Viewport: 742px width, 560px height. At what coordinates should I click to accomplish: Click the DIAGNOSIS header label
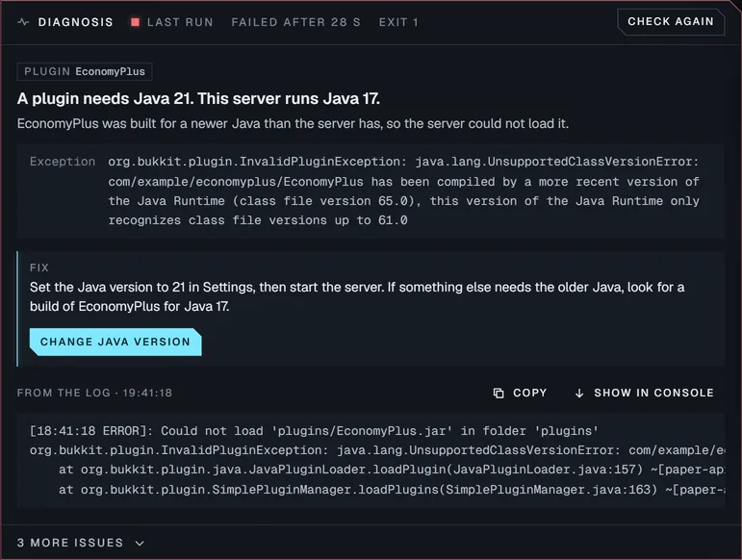tap(76, 22)
